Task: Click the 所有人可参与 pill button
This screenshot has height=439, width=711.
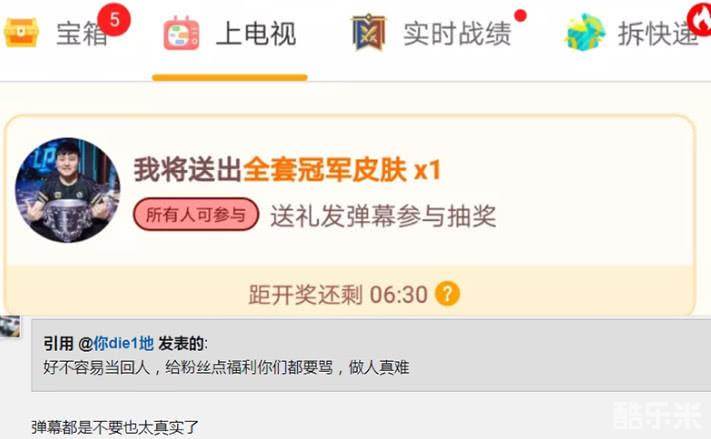Action: pyautogui.click(x=196, y=214)
